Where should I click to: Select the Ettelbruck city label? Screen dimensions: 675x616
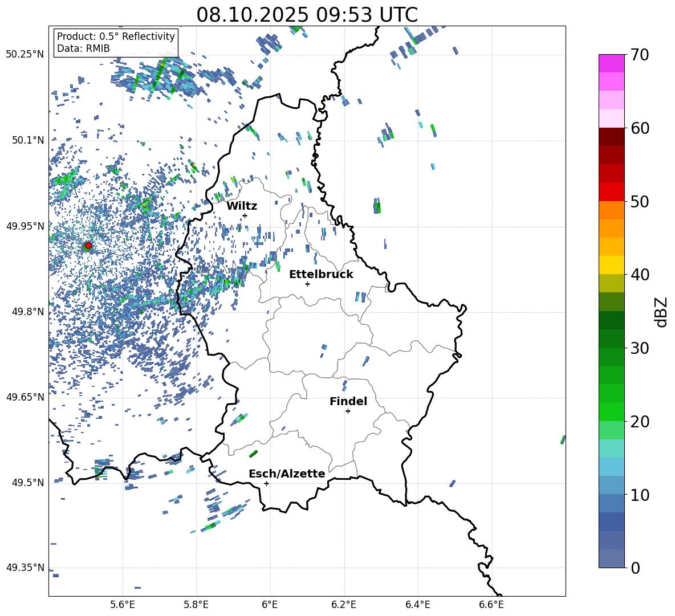pyautogui.click(x=321, y=274)
